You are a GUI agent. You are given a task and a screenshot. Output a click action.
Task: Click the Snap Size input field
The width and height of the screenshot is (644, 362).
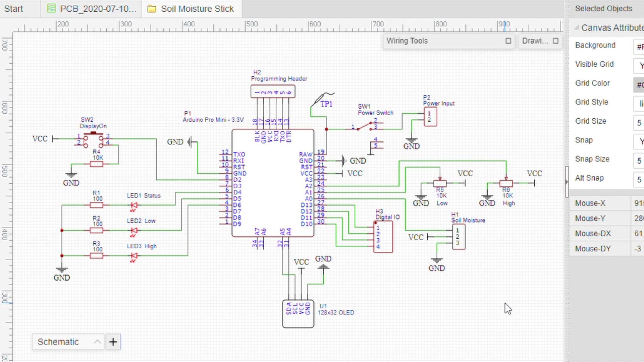[x=639, y=161]
